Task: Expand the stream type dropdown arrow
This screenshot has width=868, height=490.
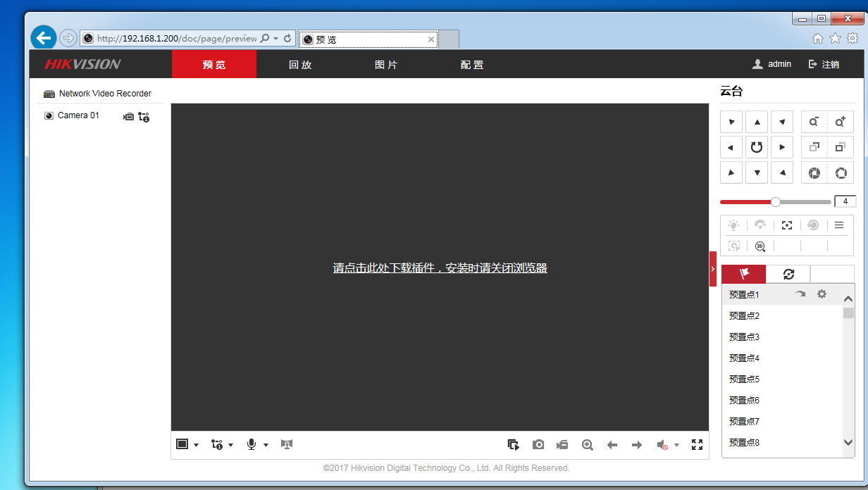Action: [x=230, y=445]
